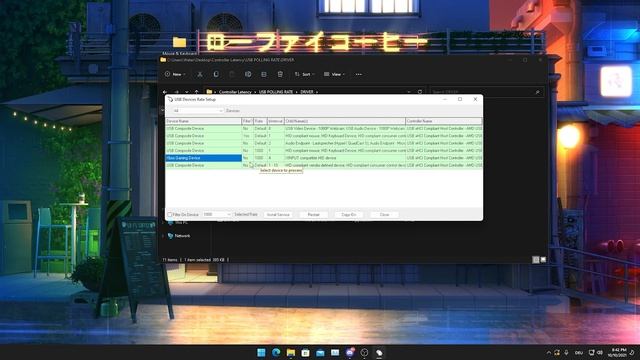Sort by the 'Filter?' column header
This screenshot has width=640, height=360.
point(247,121)
